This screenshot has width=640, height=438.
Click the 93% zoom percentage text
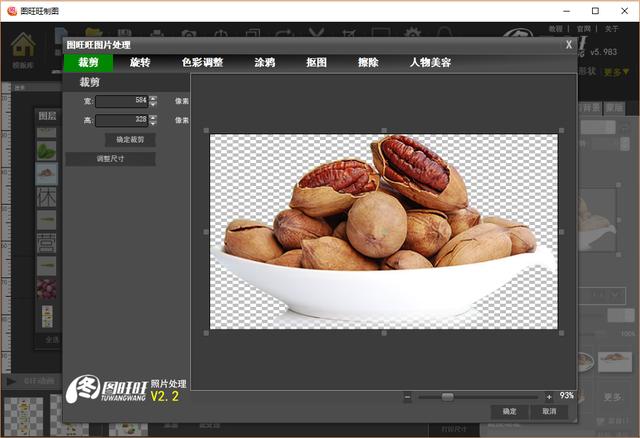567,395
